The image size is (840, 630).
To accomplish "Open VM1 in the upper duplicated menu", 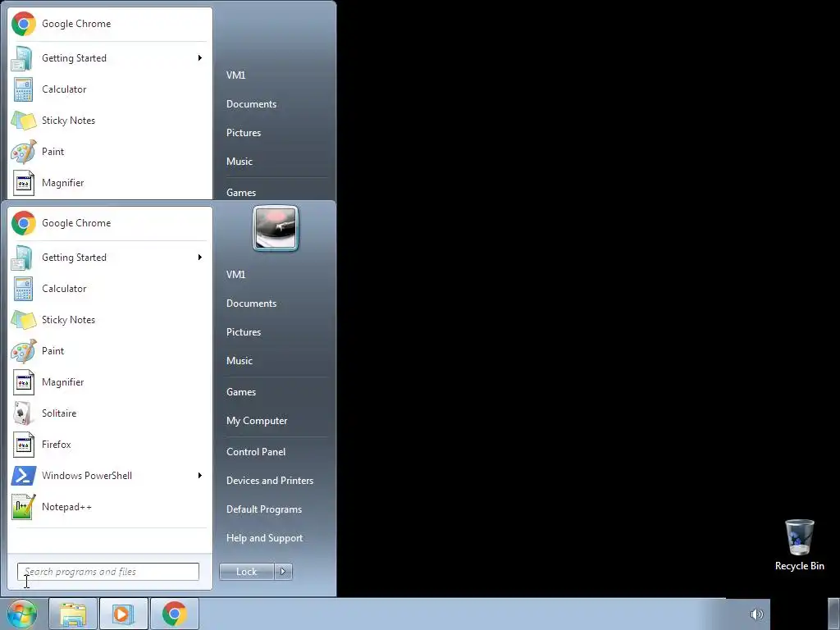I will (x=235, y=75).
